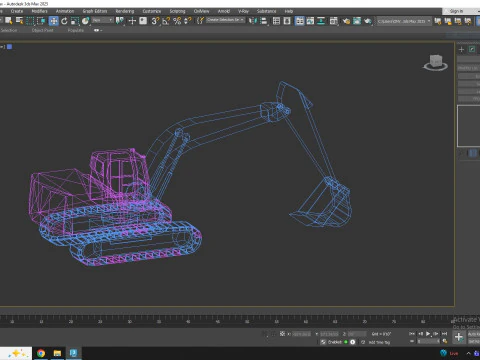The width and height of the screenshot is (480, 360).
Task: Open Edit Named Selection Sets
Action: [x=200, y=21]
